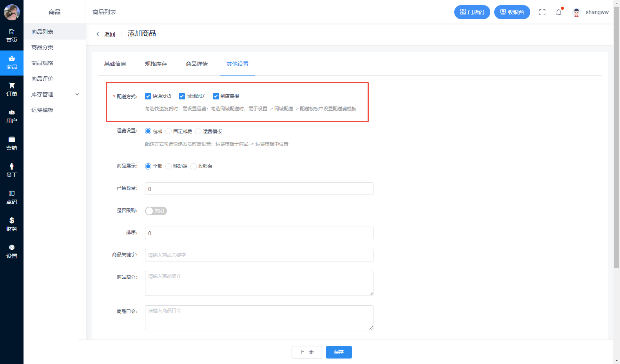
Task: Click the 门店码 button
Action: click(472, 12)
